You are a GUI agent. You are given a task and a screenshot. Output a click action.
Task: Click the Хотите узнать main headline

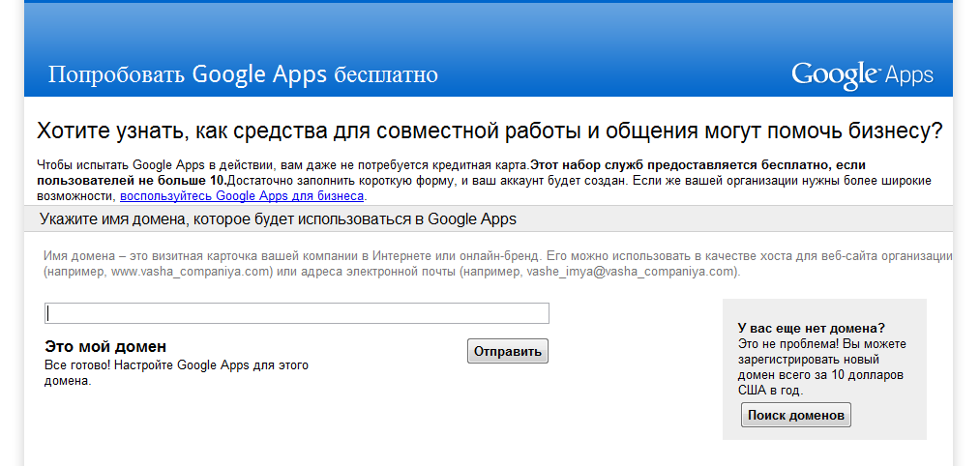click(x=490, y=131)
